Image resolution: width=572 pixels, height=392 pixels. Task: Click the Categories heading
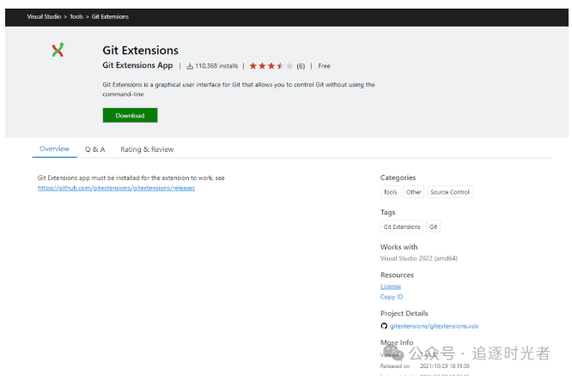(x=398, y=178)
